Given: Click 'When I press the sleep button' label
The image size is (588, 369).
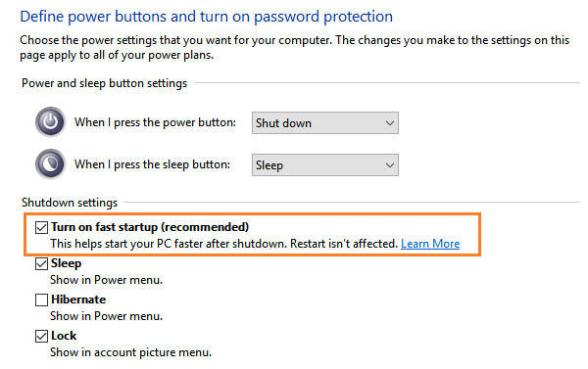Looking at the screenshot, I should coord(152,164).
